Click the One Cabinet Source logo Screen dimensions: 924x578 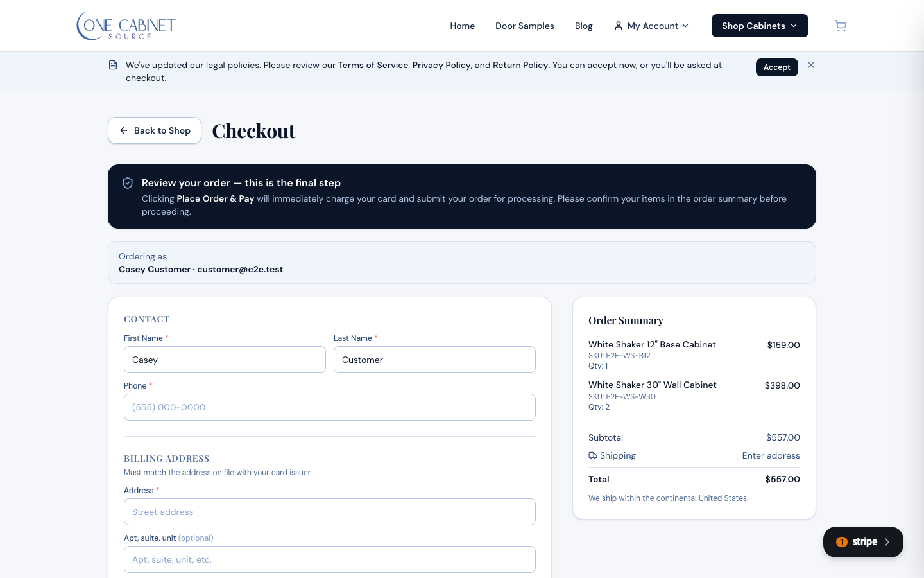pos(126,26)
